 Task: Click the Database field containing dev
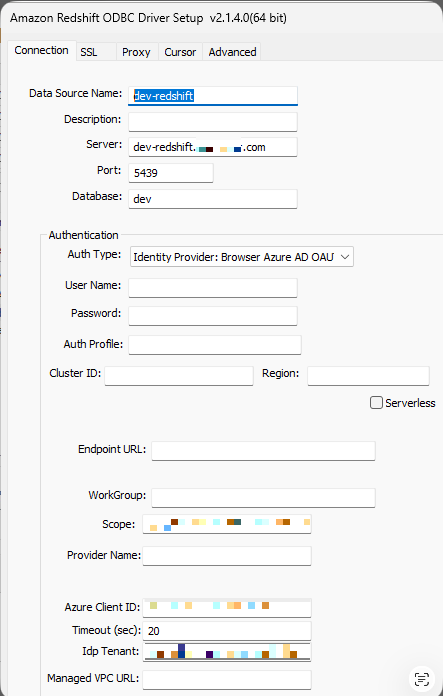[213, 199]
